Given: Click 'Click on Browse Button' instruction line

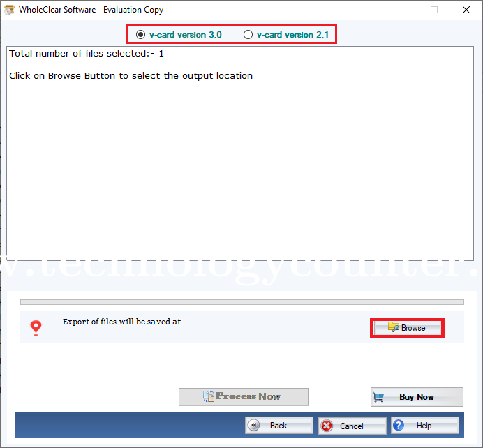Looking at the screenshot, I should tap(131, 76).
